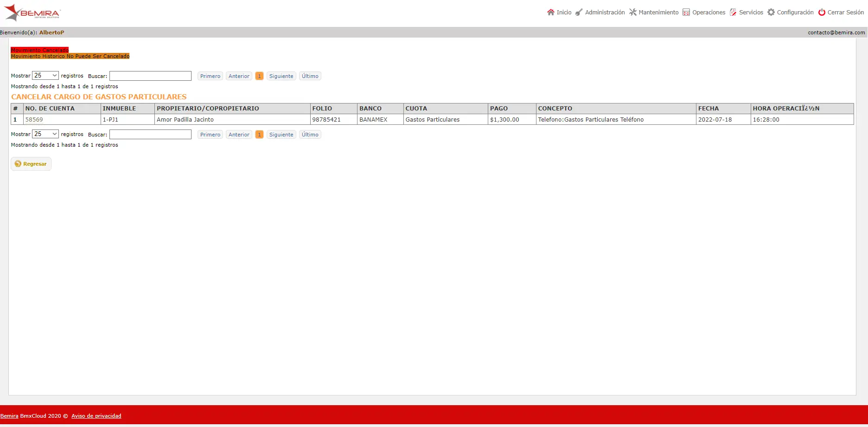
Task: Go to Primero page in bottom pager
Action: pos(210,135)
